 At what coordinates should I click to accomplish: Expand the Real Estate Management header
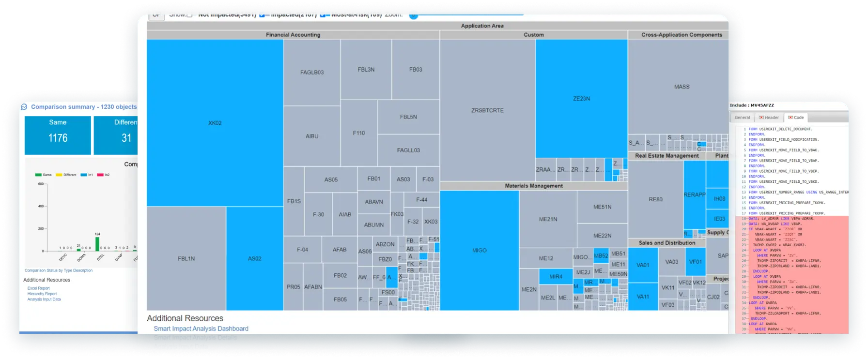(x=666, y=156)
